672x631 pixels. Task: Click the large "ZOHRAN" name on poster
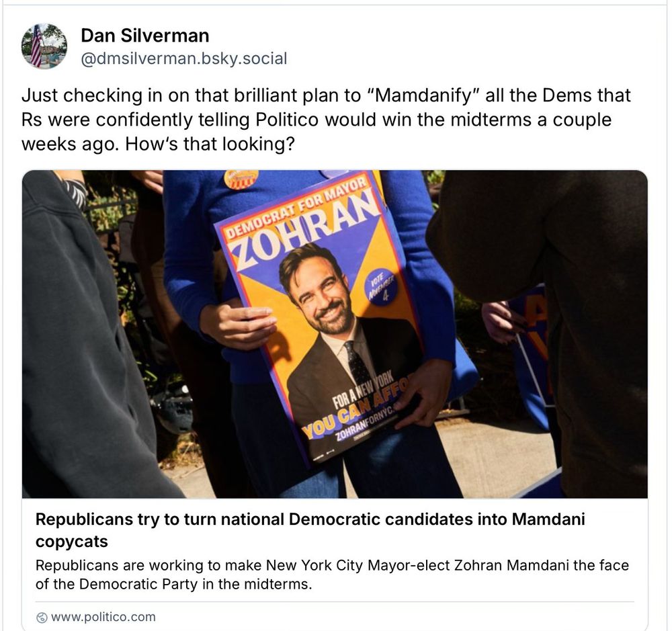click(x=306, y=230)
